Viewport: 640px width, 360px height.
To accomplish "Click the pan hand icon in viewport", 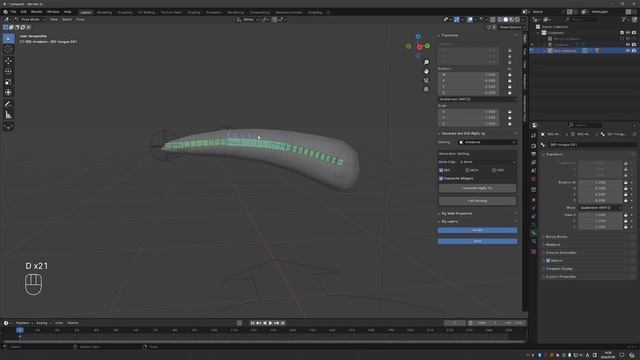I will 426,71.
